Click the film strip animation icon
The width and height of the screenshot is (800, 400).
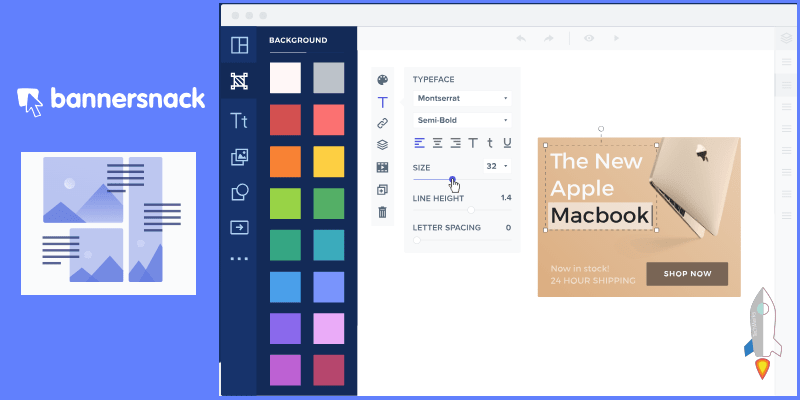point(382,167)
